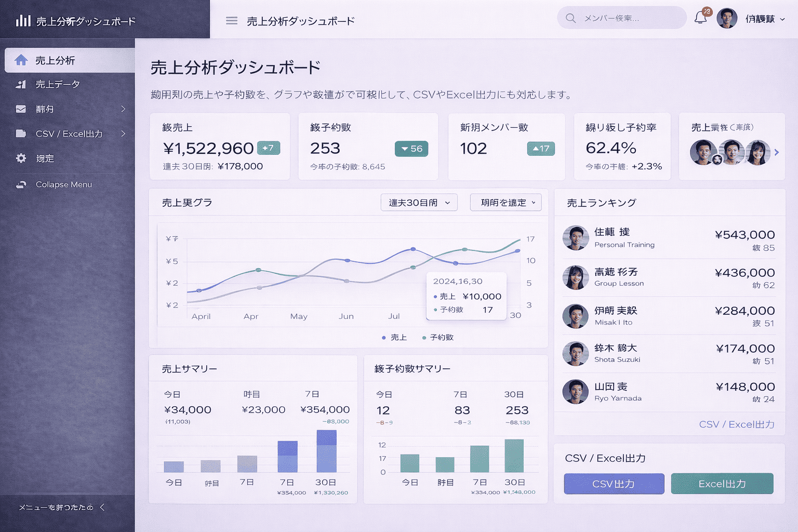The height and width of the screenshot is (532, 798).
Task: Click the 30日 bar in sales summary chart
Action: (x=326, y=451)
